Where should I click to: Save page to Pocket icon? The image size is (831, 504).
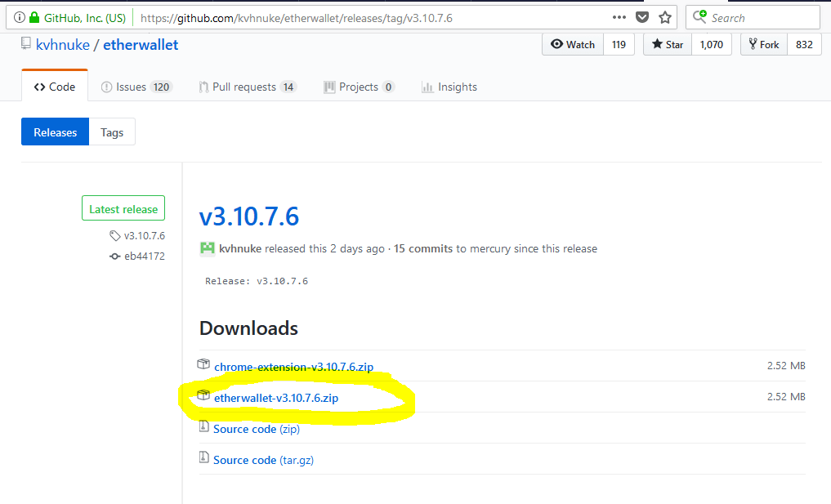tap(642, 17)
